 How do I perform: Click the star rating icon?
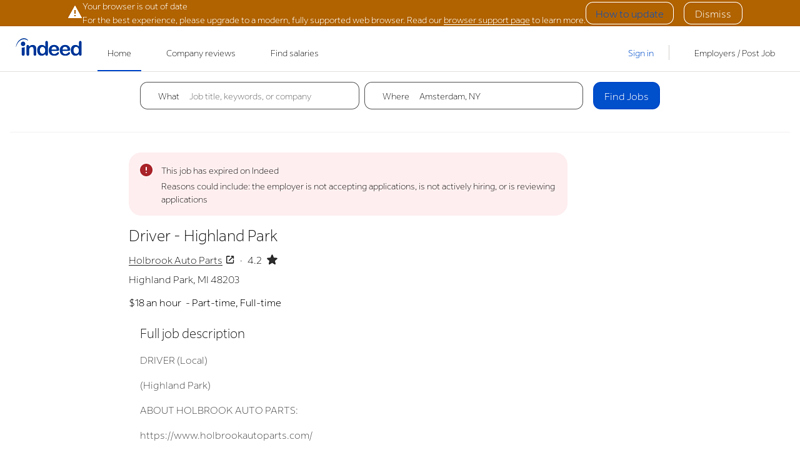point(272,260)
